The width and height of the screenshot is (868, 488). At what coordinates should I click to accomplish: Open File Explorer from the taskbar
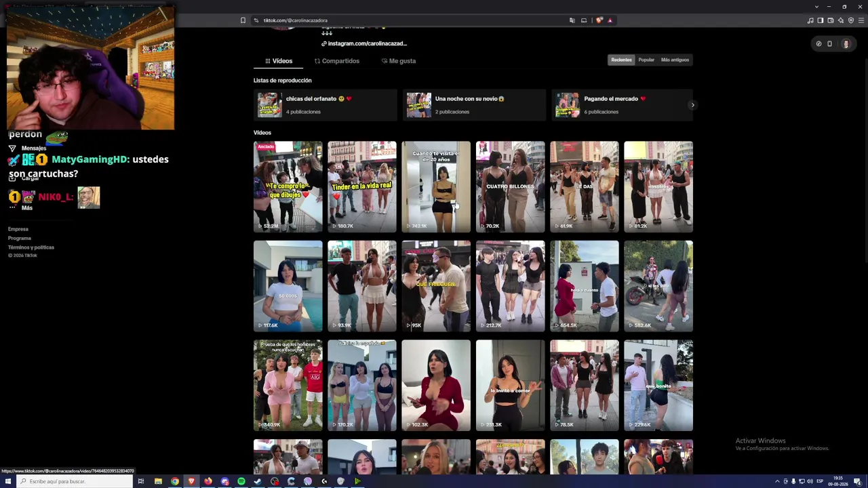click(158, 481)
